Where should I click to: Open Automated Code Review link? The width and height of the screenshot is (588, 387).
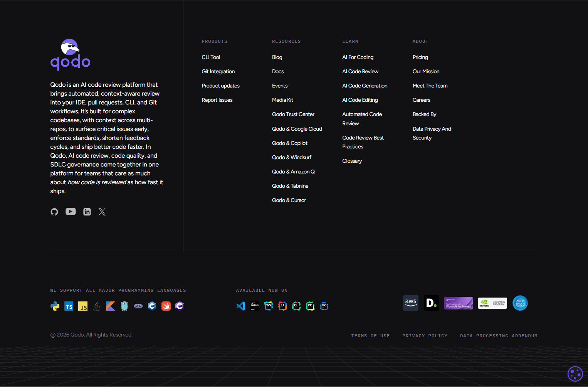coord(362,119)
